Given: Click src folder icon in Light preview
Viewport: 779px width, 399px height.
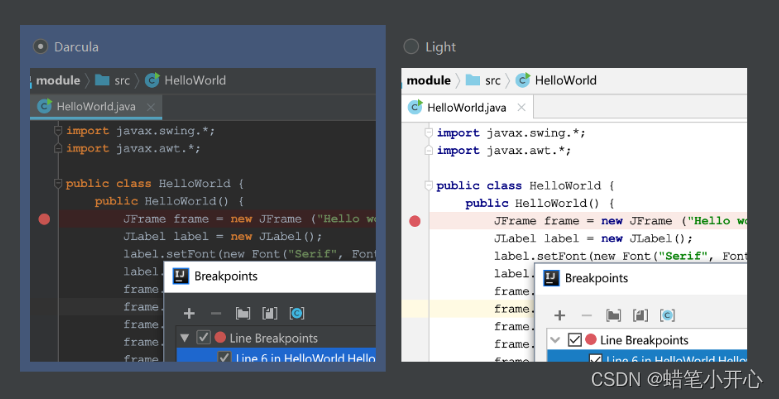Looking at the screenshot, I should [x=472, y=80].
